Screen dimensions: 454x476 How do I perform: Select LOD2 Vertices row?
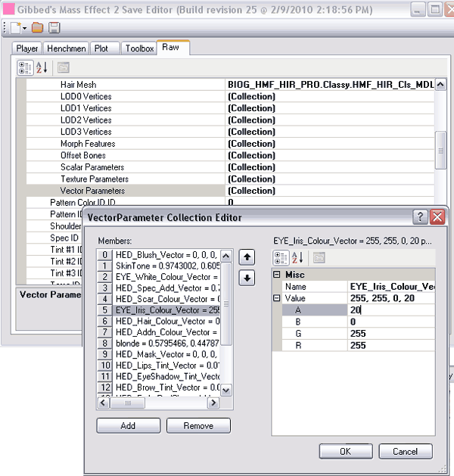230,120
